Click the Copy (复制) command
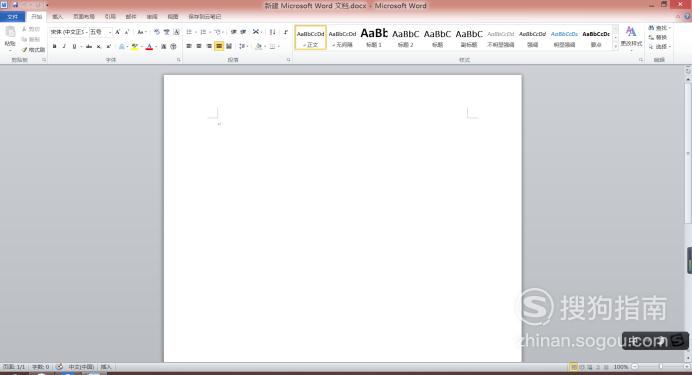The width and height of the screenshot is (692, 375). pyautogui.click(x=31, y=39)
